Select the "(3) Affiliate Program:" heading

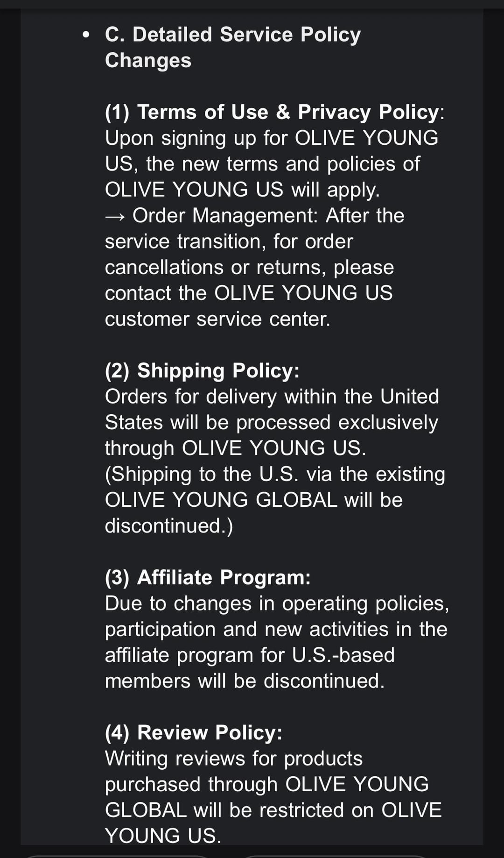click(208, 578)
